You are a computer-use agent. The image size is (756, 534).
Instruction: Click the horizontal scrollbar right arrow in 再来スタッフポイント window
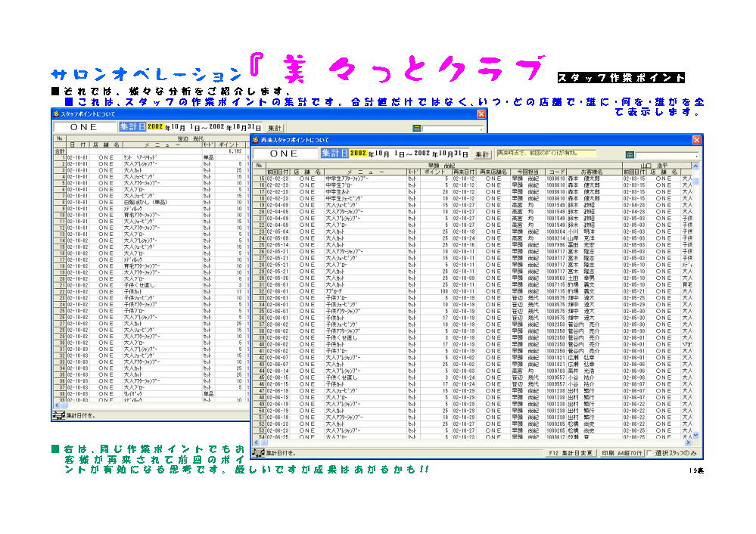(688, 442)
